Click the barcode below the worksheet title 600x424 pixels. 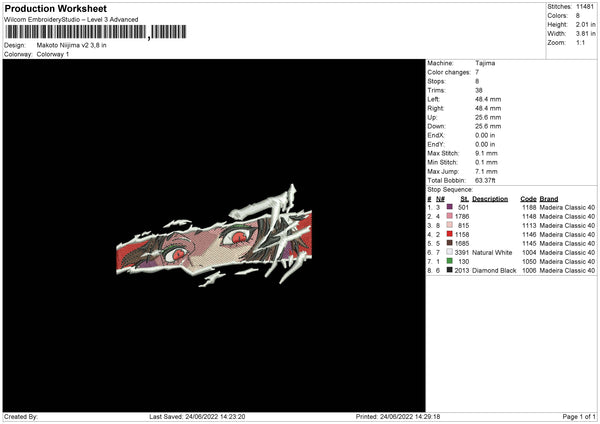point(96,32)
